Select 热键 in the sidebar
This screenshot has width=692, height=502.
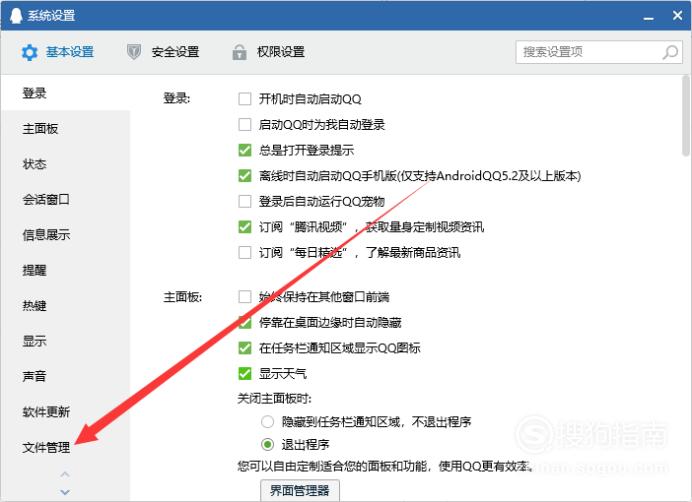[66, 305]
